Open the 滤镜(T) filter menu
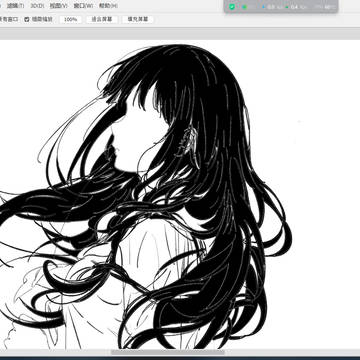 coord(15,6)
